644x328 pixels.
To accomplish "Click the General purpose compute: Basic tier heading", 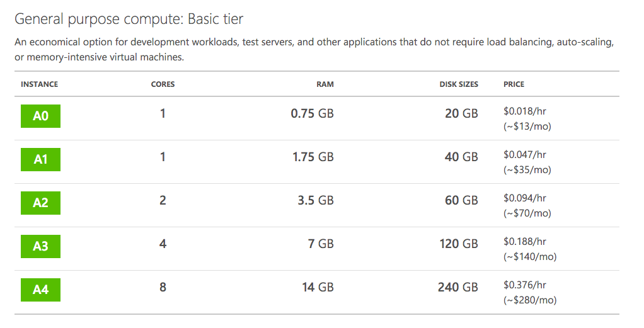I will click(129, 20).
